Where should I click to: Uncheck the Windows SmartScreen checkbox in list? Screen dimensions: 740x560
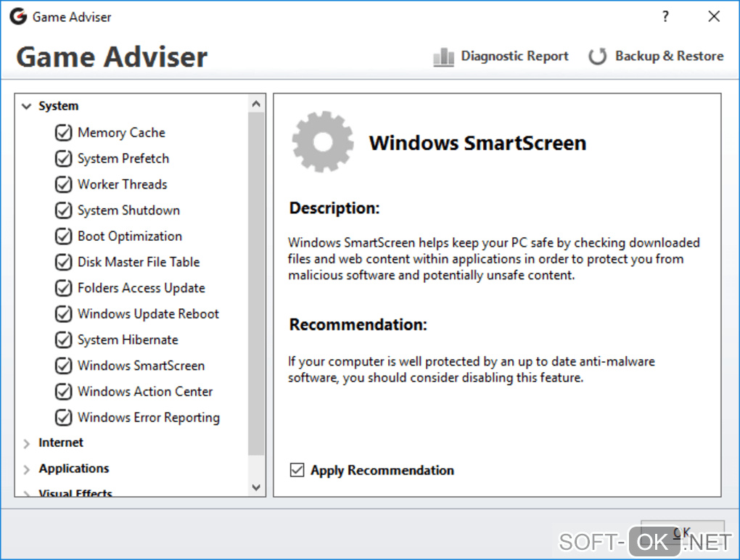pos(63,366)
